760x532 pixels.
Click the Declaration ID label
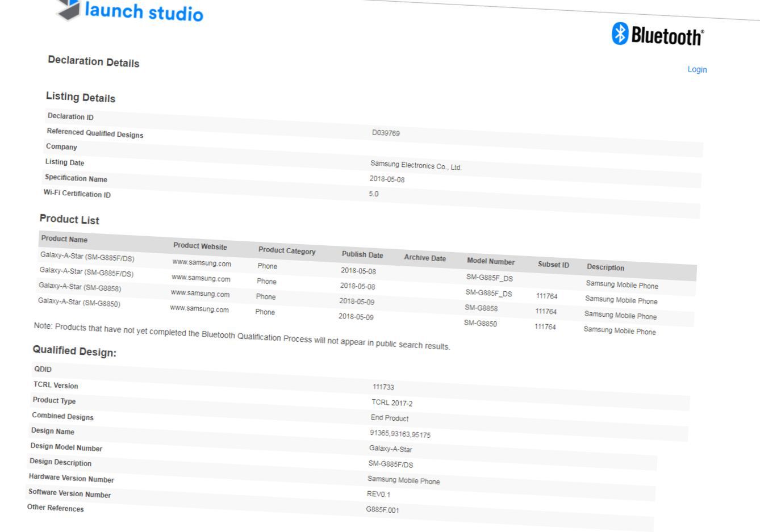coord(70,116)
